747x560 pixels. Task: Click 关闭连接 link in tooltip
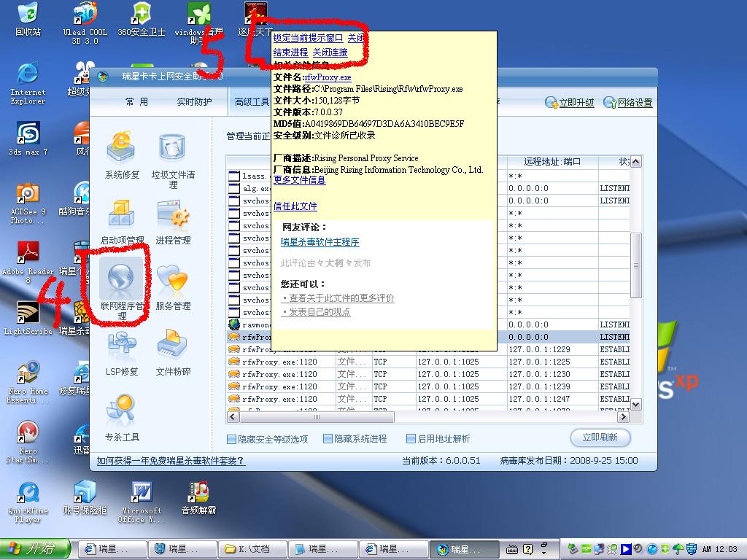tap(330, 52)
